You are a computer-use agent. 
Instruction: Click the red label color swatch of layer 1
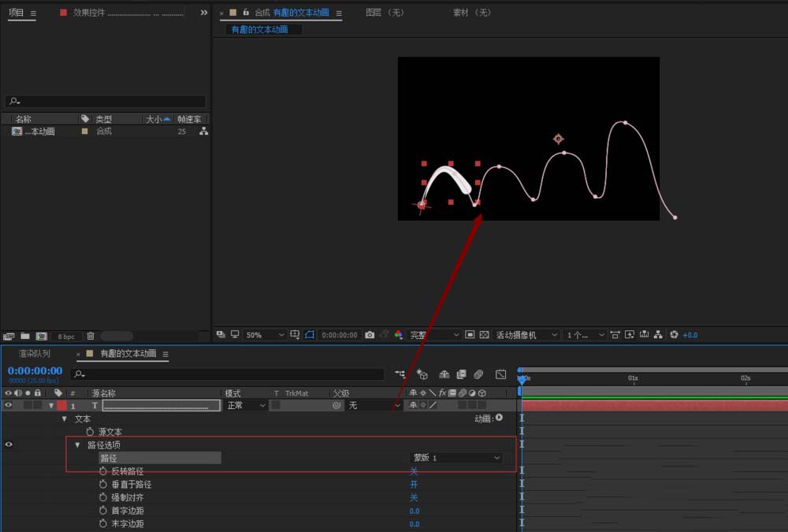(61, 405)
